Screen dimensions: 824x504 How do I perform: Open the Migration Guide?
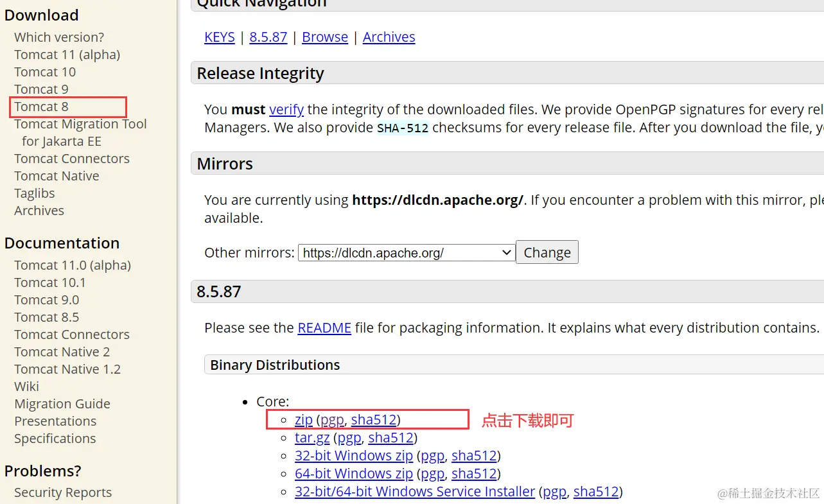click(x=62, y=404)
